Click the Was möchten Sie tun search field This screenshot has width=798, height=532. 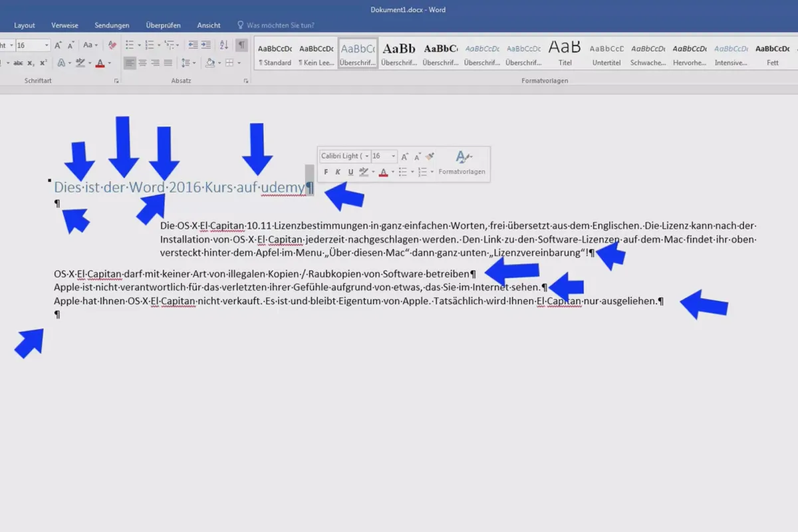(x=280, y=25)
